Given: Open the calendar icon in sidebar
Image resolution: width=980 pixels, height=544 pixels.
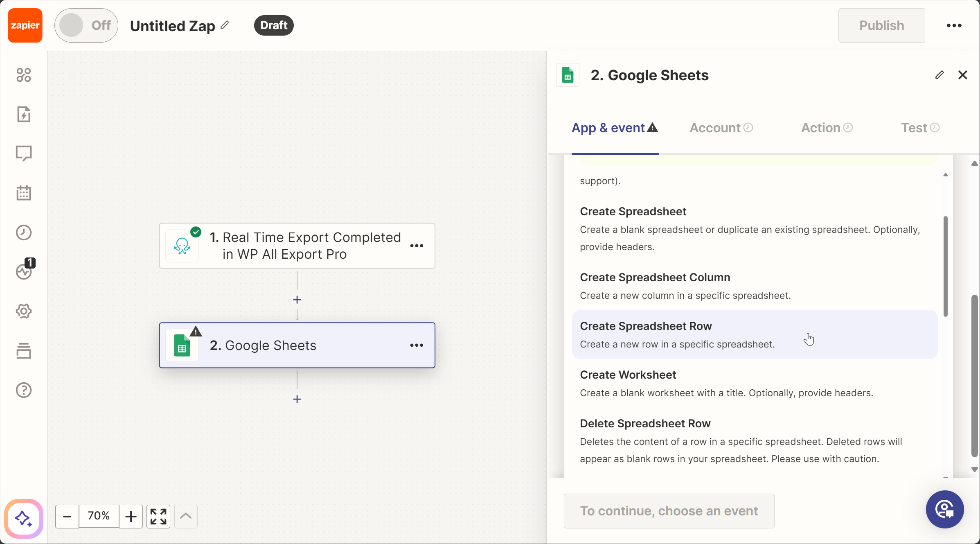Looking at the screenshot, I should click(24, 193).
